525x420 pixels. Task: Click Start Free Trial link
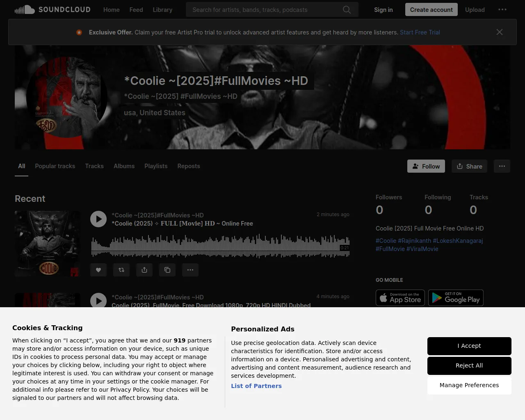pyautogui.click(x=420, y=32)
